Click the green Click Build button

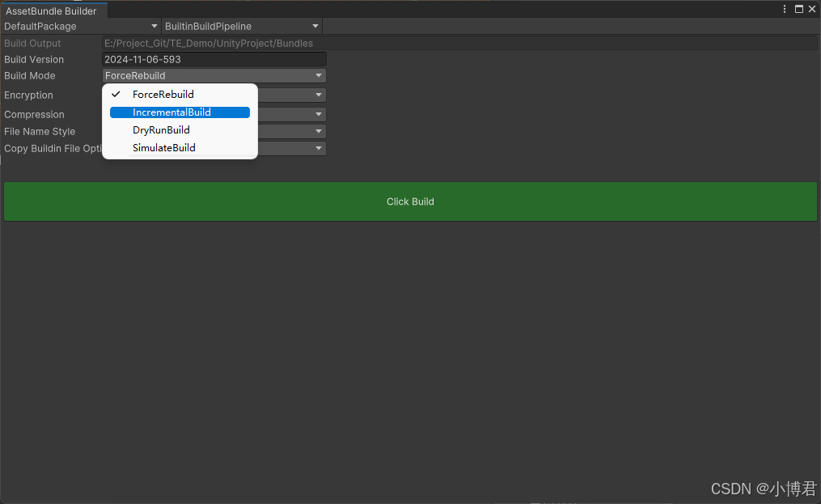coord(411,201)
